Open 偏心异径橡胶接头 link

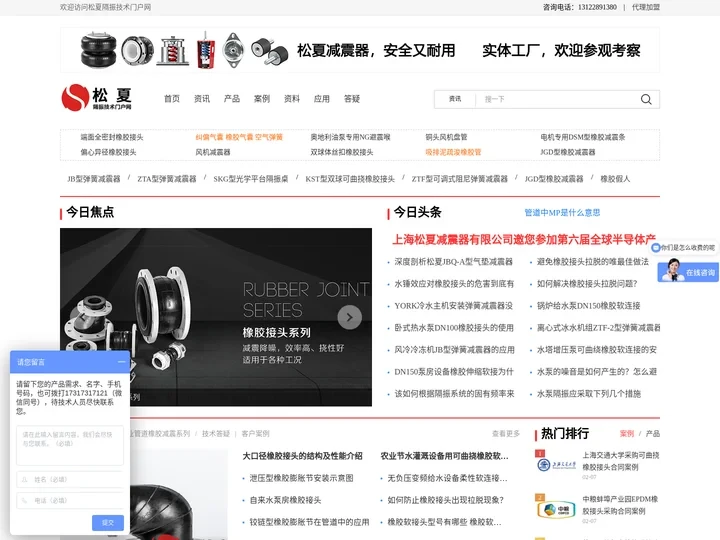click(x=108, y=152)
